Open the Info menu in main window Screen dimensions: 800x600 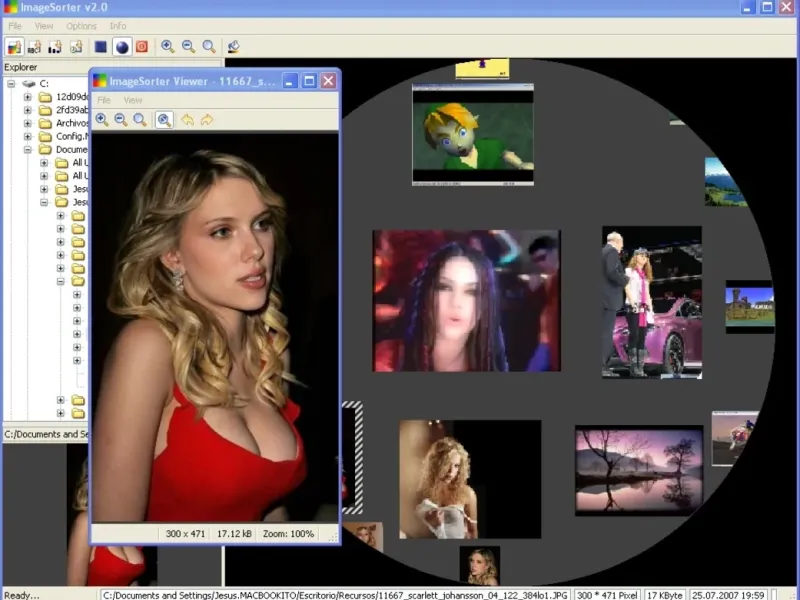[x=118, y=26]
